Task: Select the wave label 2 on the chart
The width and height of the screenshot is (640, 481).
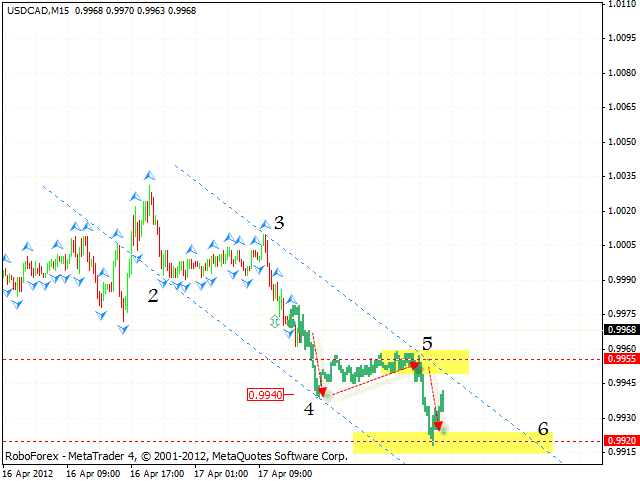Action: (152, 295)
